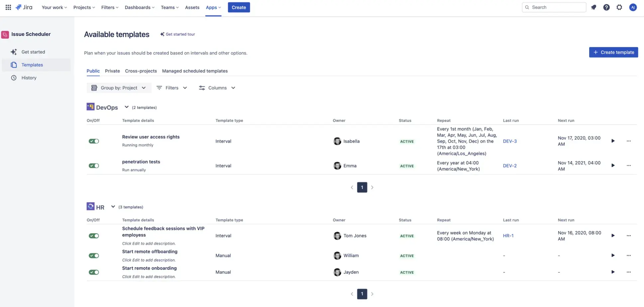Image resolution: width=644 pixels, height=307 pixels.
Task: Run the penetration tests template play button
Action: tap(613, 165)
